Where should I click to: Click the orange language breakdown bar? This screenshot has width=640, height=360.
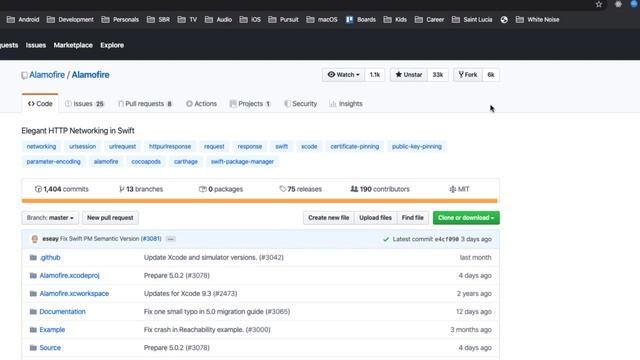click(260, 201)
